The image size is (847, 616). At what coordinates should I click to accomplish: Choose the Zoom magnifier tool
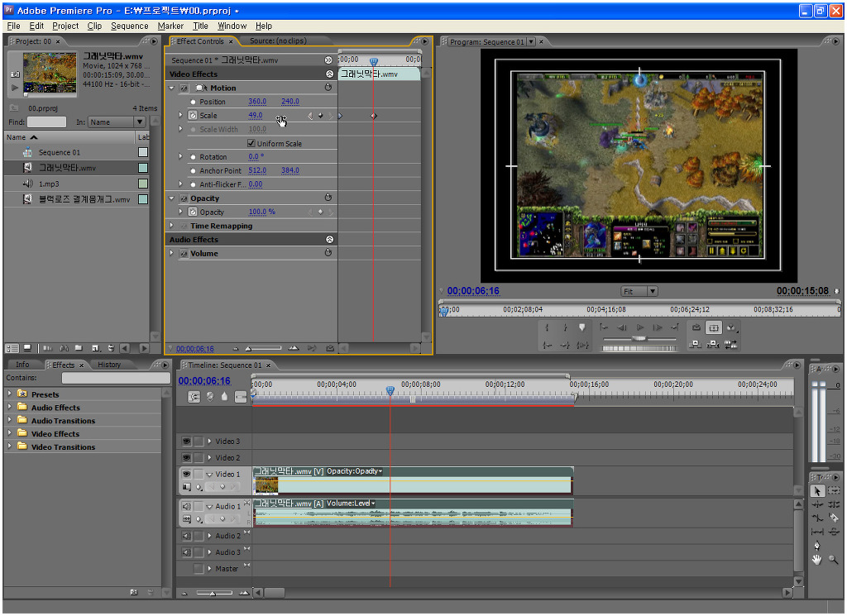click(x=834, y=560)
